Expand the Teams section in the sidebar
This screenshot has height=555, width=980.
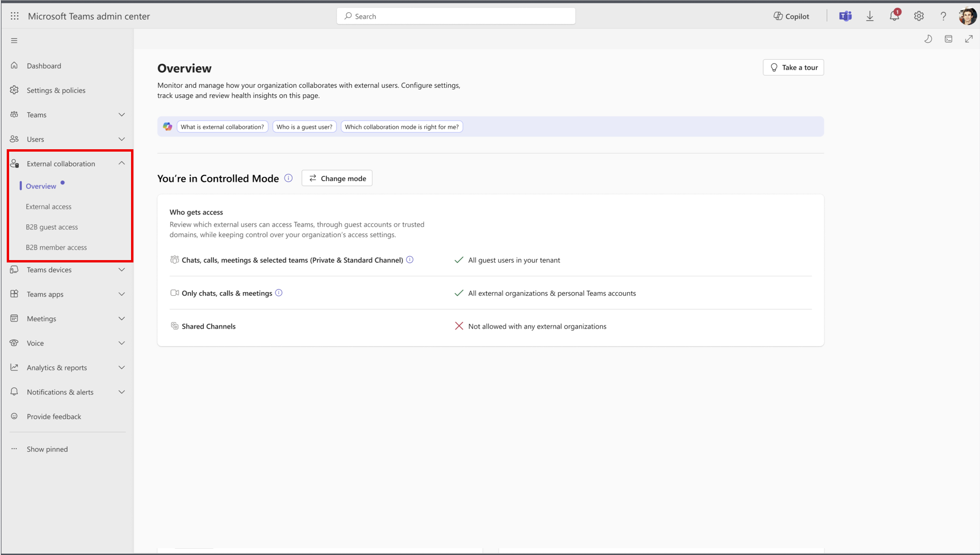coord(122,114)
